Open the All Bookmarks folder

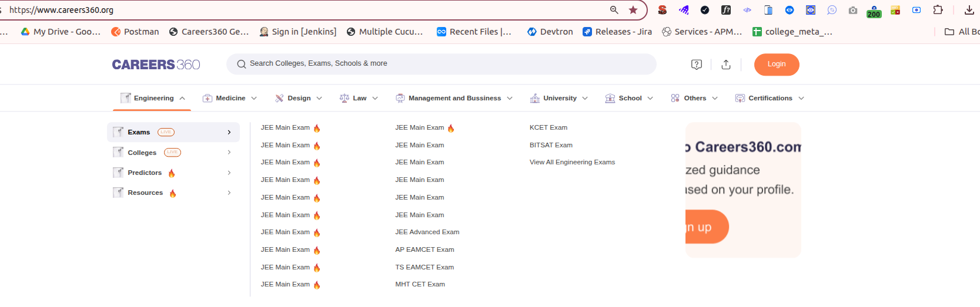coord(962,32)
